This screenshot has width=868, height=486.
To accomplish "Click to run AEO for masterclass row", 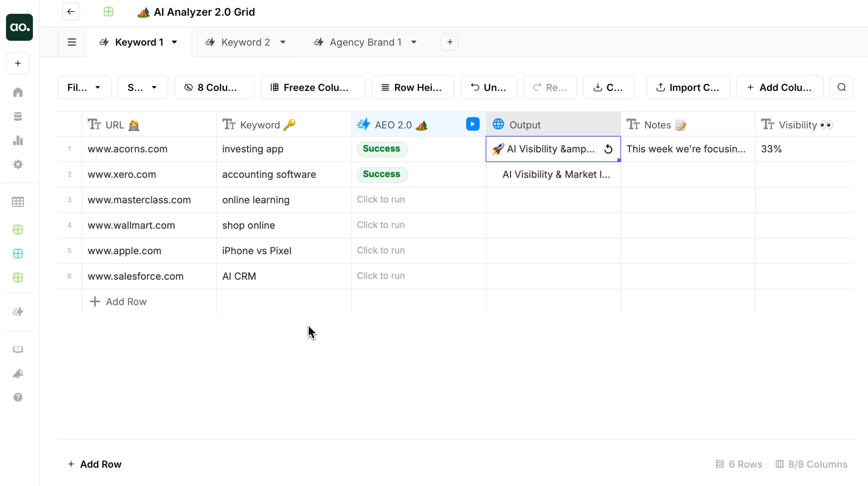I will pos(381,199).
